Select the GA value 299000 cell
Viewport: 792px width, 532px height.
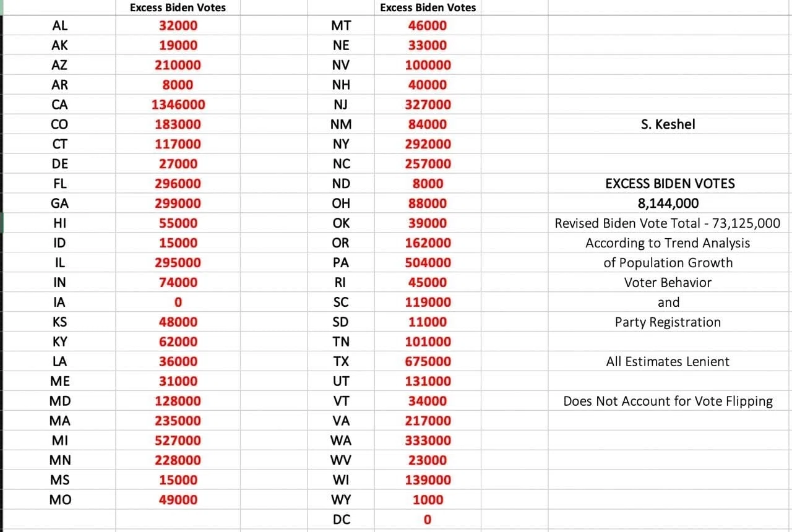pyautogui.click(x=178, y=204)
